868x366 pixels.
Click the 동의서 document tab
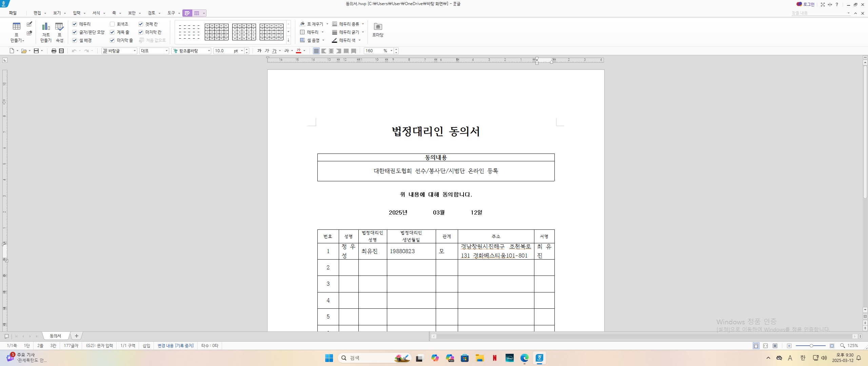[55, 336]
